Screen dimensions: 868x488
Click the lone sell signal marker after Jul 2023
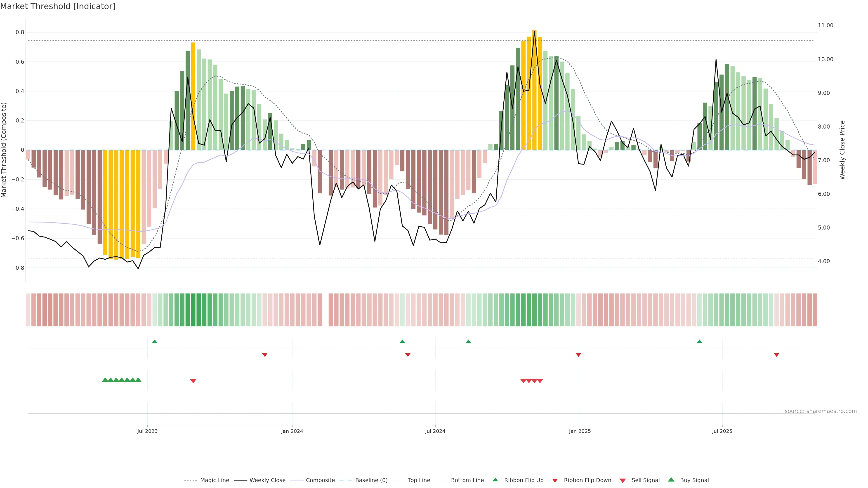(x=193, y=381)
